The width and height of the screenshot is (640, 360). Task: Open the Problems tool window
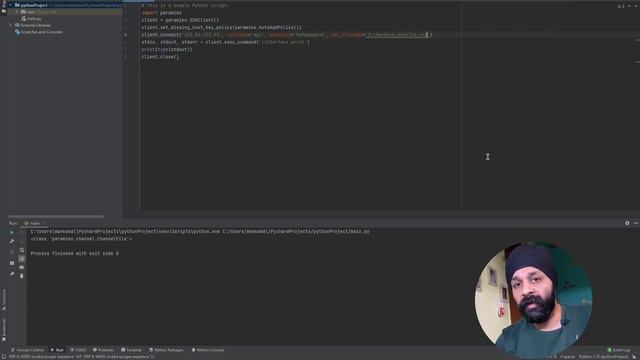click(x=103, y=350)
